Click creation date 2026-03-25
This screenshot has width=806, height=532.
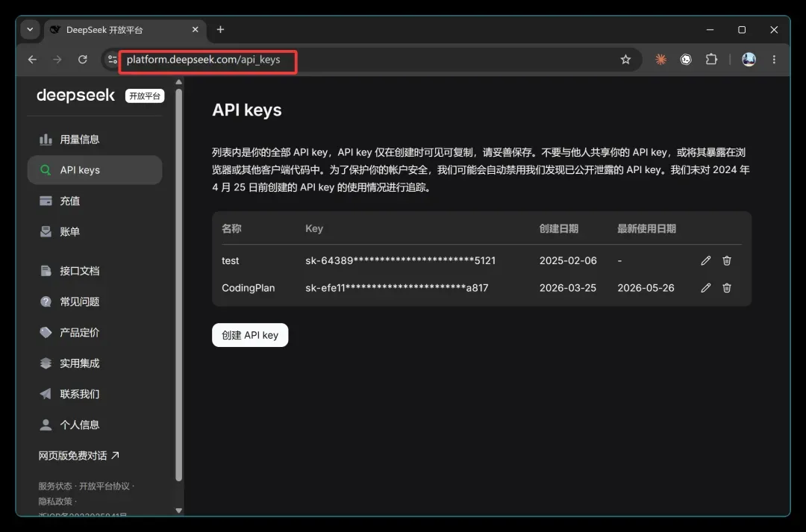(568, 288)
